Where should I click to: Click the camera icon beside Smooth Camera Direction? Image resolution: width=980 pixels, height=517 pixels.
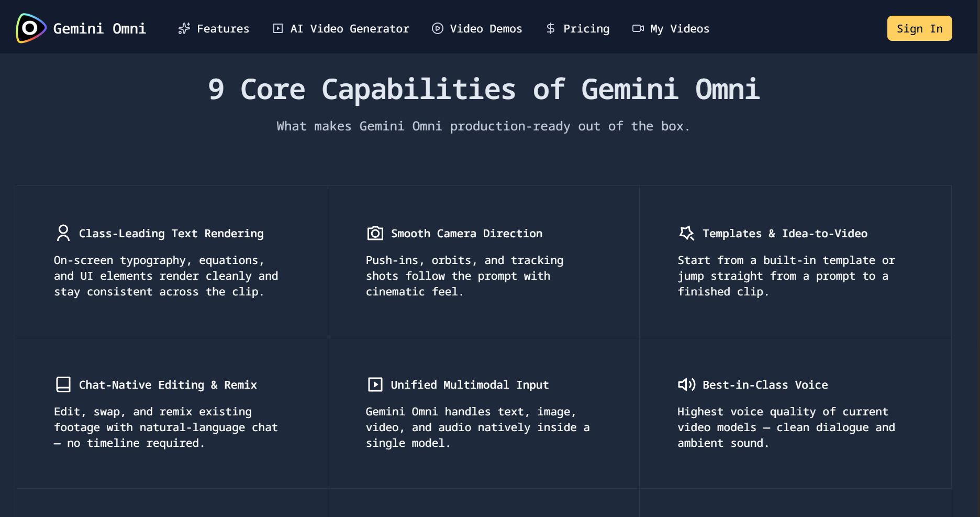pos(375,233)
